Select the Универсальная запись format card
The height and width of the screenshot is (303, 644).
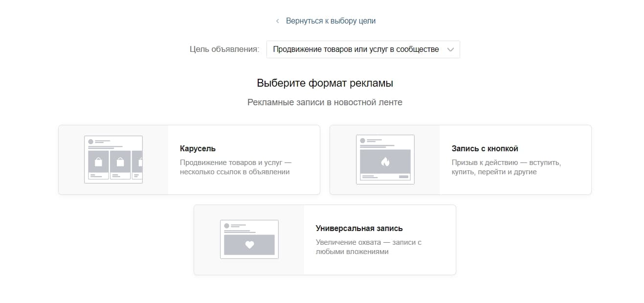(x=325, y=239)
